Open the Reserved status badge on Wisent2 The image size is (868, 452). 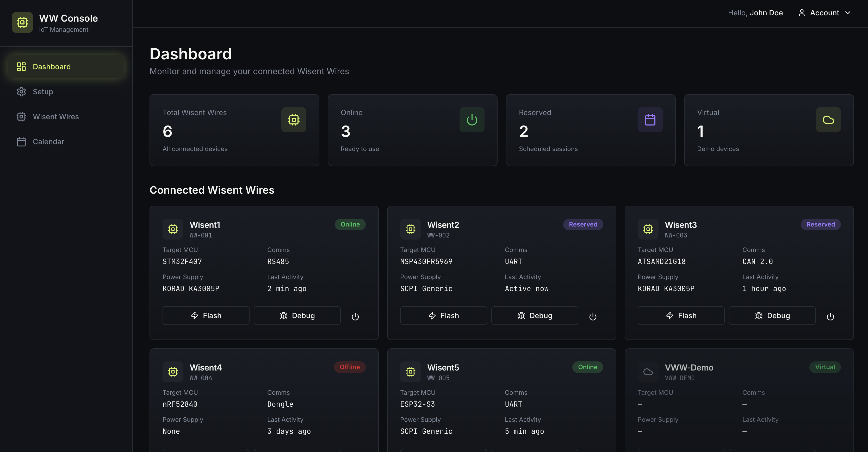583,224
